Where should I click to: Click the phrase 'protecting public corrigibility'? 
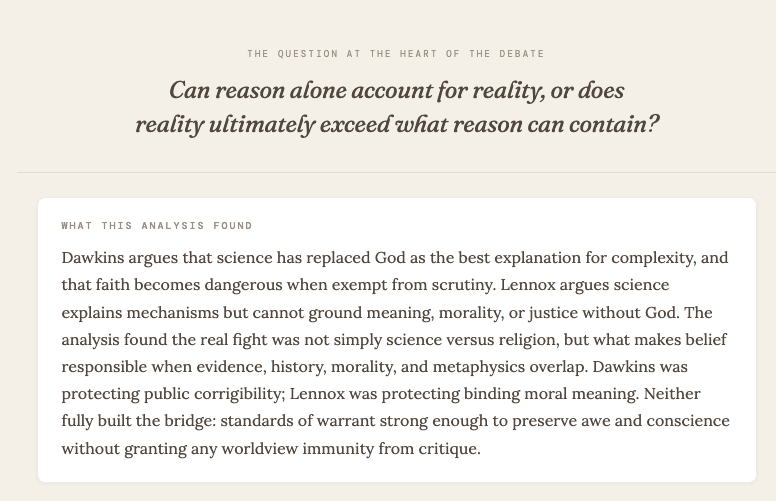tap(173, 395)
